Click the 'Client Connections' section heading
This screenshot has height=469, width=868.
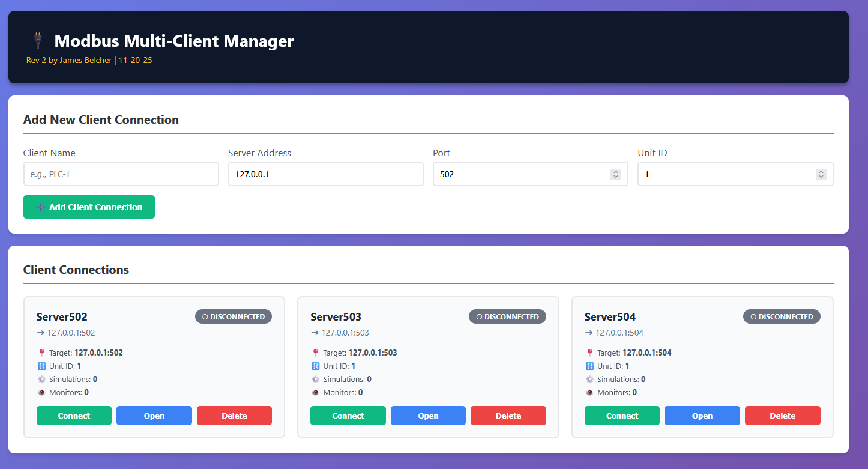[76, 270]
